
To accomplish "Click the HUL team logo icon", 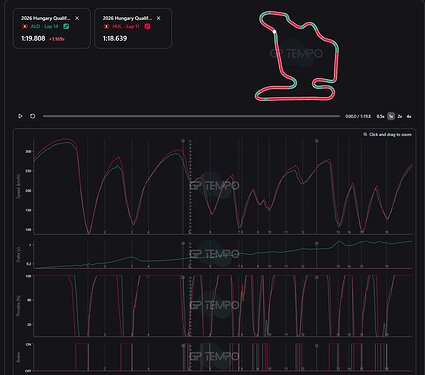I will (106, 26).
